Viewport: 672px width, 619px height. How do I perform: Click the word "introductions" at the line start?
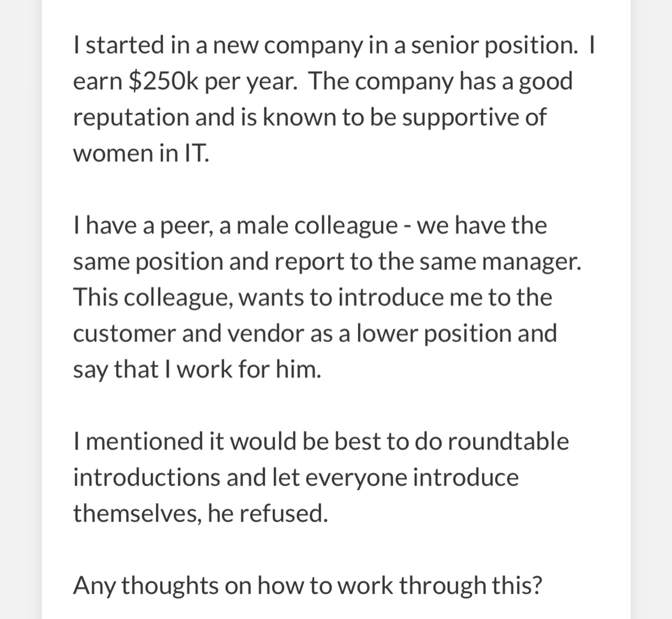click(x=146, y=477)
